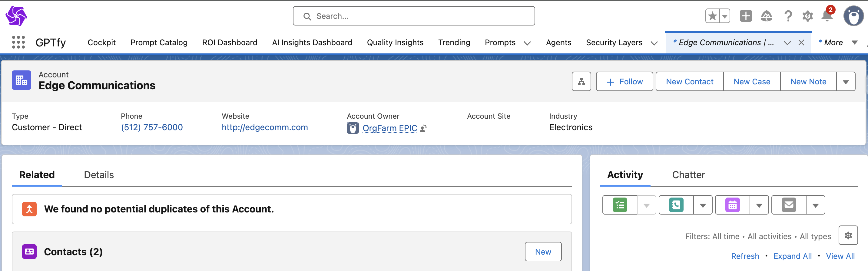Click the notifications bell icon
The height and width of the screenshot is (271, 868).
[x=827, y=16]
